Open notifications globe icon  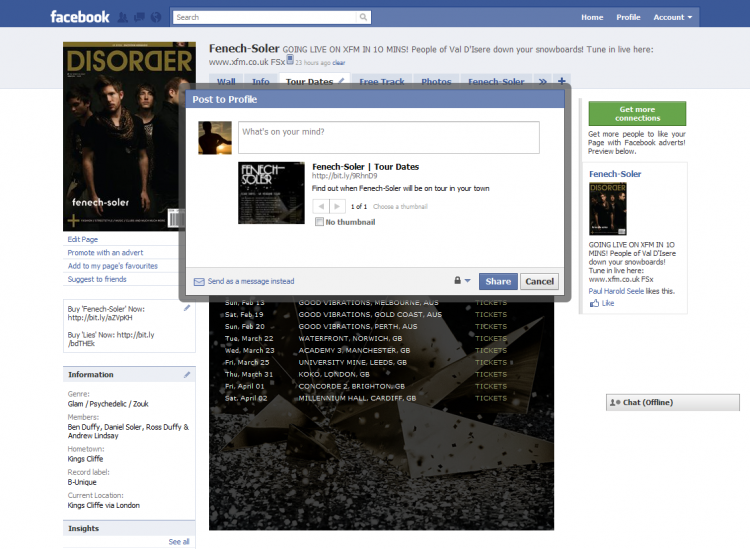pos(156,17)
